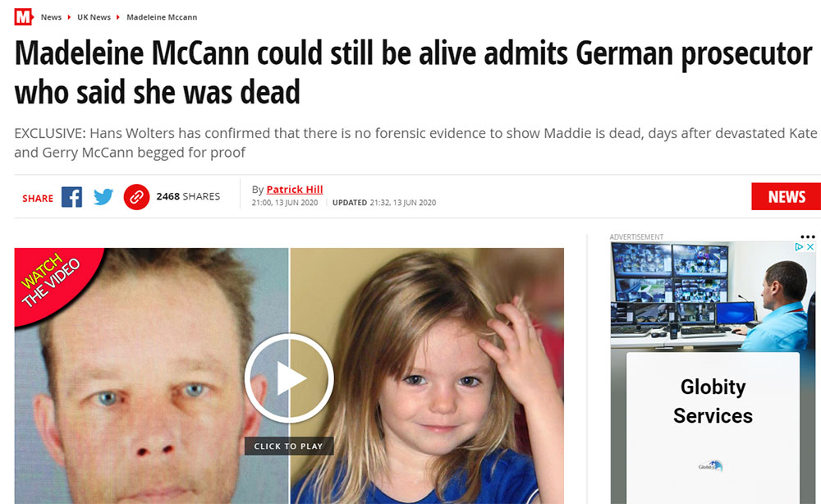Click the red NEWS section tag
The image size is (821, 504).
(x=786, y=196)
